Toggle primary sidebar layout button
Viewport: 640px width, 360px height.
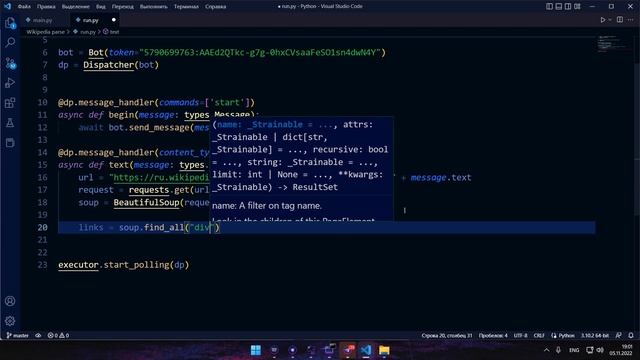coord(549,7)
